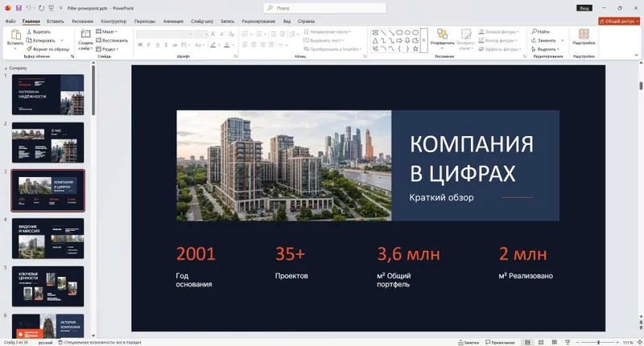Image resolution: width=644 pixels, height=346 pixels.
Task: Toggle normal view in the status bar
Action: point(528,342)
